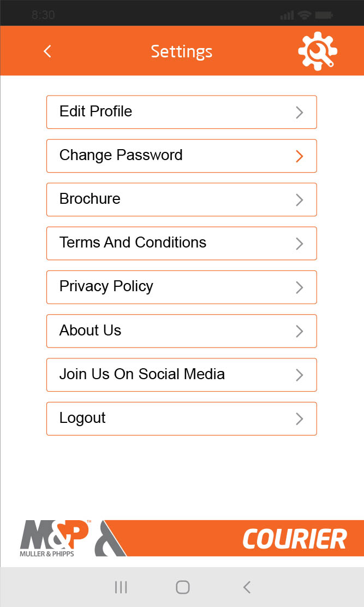Tap the Wi-Fi status bar icon
Screen dimensions: 364x607
point(304,15)
